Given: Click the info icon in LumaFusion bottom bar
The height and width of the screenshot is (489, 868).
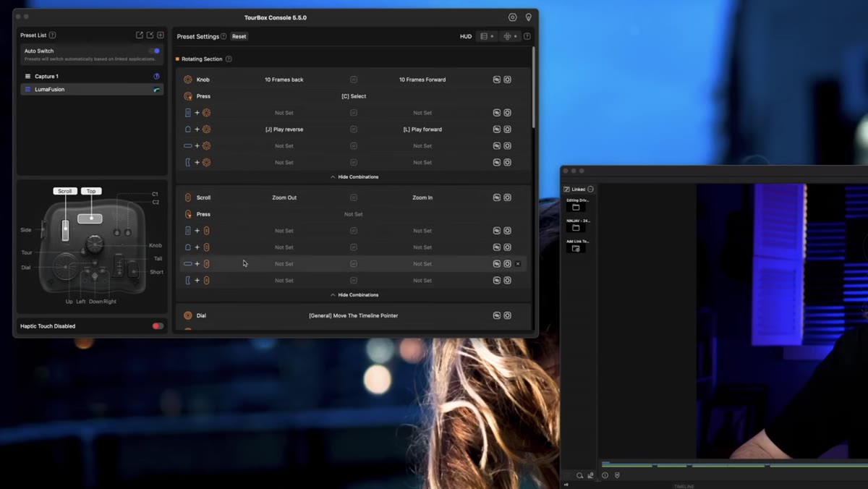Looking at the screenshot, I should (x=605, y=475).
